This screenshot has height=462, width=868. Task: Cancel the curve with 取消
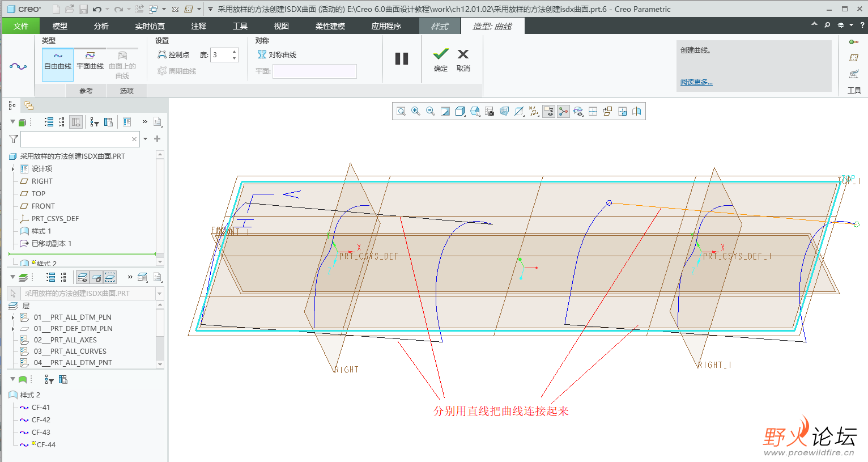(x=463, y=60)
